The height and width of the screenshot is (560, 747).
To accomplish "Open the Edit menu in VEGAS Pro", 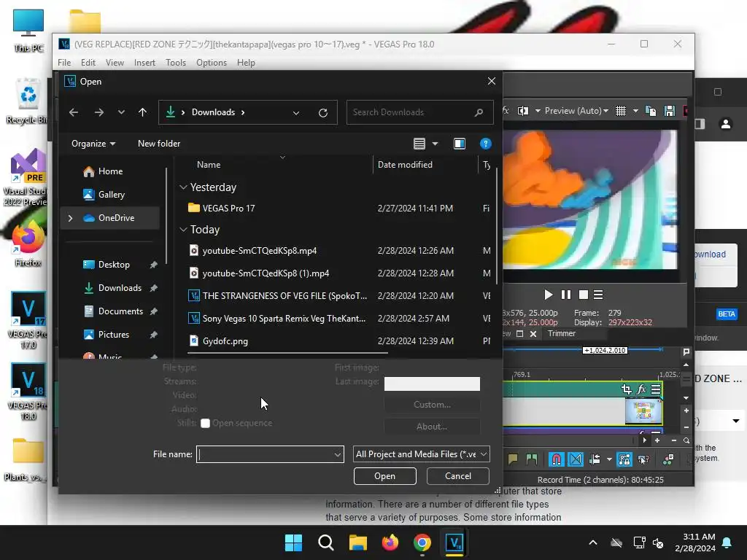I will [x=88, y=63].
